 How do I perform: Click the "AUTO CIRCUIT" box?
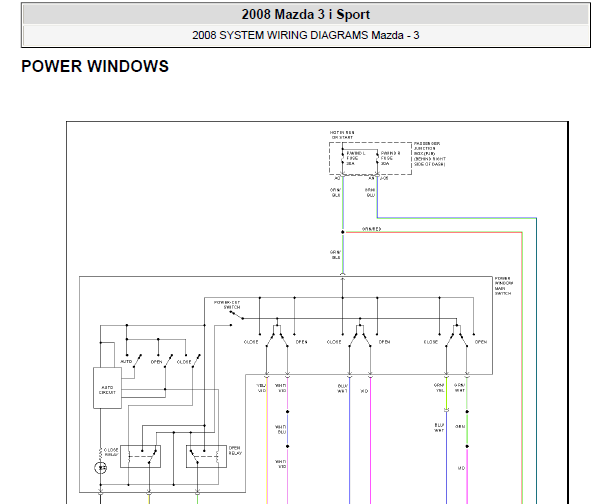click(x=107, y=388)
